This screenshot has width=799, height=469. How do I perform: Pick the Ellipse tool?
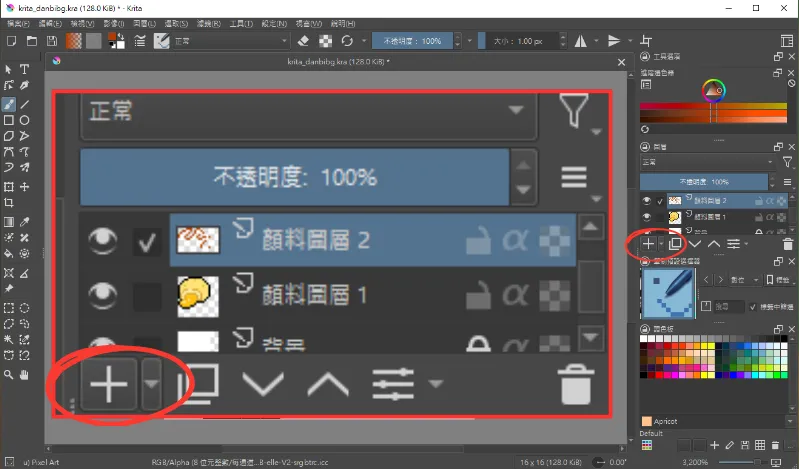point(24,120)
